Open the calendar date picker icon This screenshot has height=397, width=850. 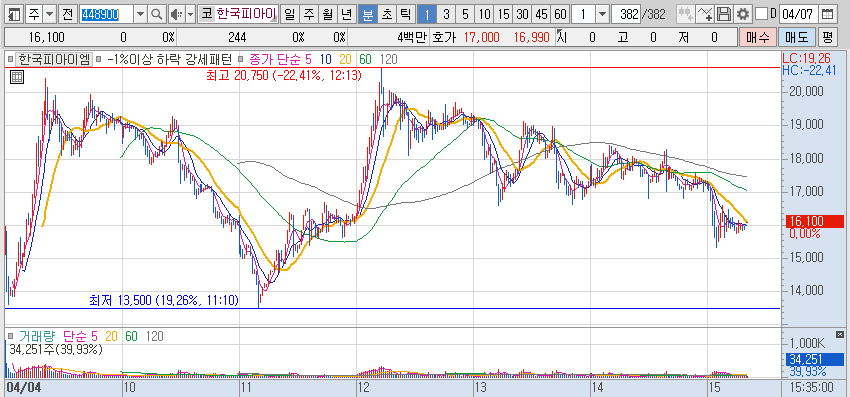coord(827,14)
